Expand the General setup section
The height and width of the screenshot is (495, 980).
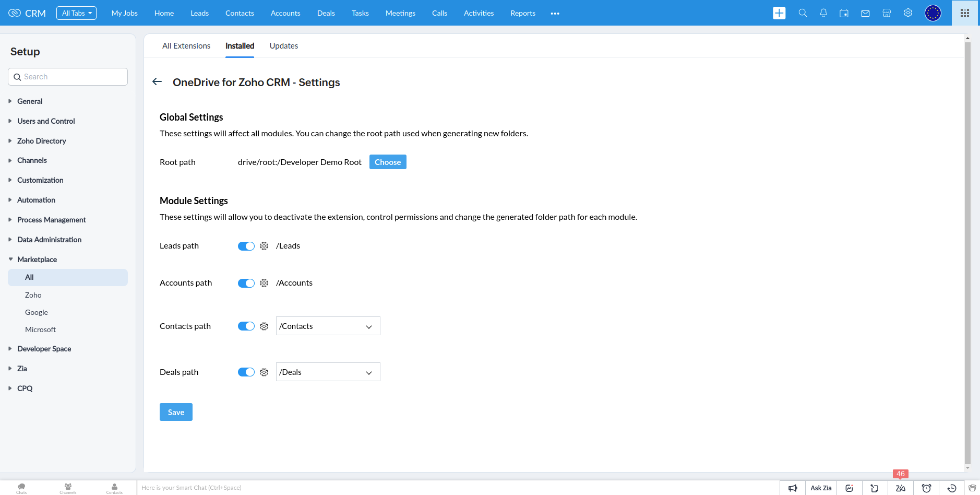point(30,101)
